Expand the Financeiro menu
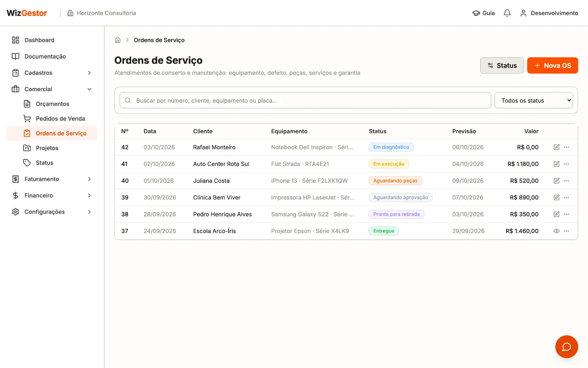The height and width of the screenshot is (368, 588). pyautogui.click(x=52, y=195)
